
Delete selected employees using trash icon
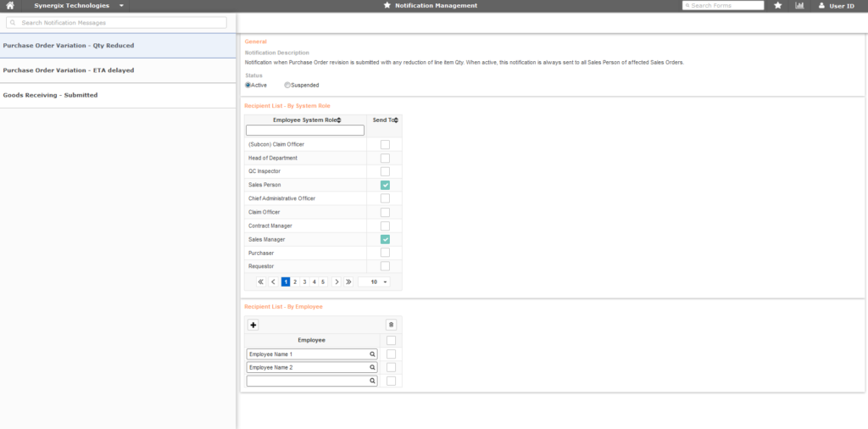(x=391, y=325)
